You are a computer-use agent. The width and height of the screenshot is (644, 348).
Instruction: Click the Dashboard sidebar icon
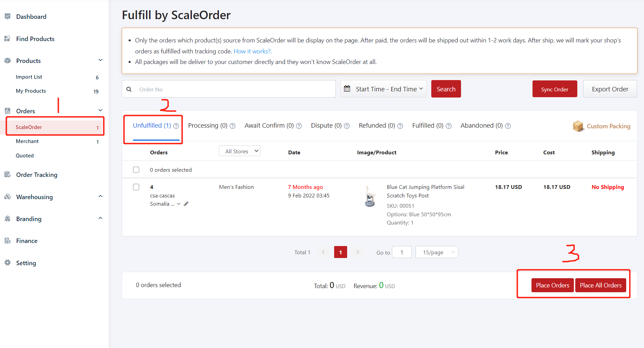pos(7,16)
